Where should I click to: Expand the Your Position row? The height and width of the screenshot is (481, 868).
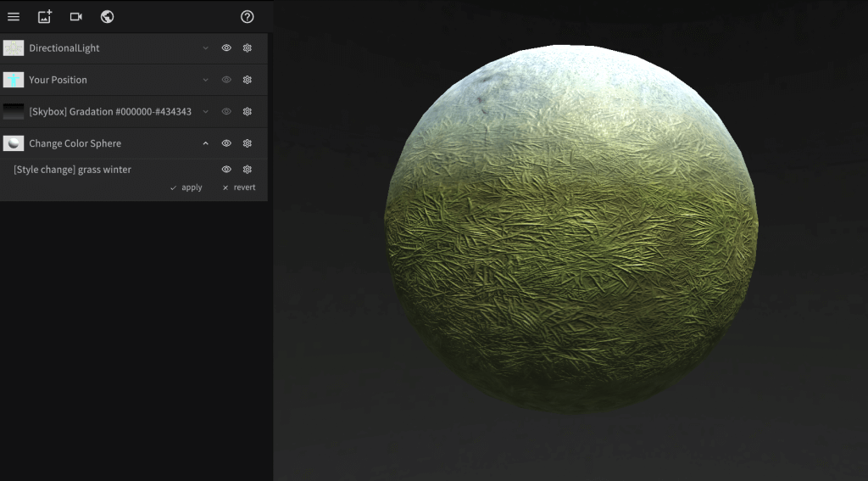click(x=205, y=80)
